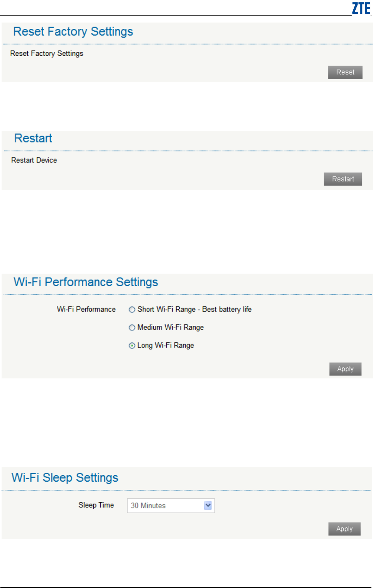The width and height of the screenshot is (373, 588).
Task: Click the Wi-Fi Performance field label
Action: pyautogui.click(x=86, y=310)
